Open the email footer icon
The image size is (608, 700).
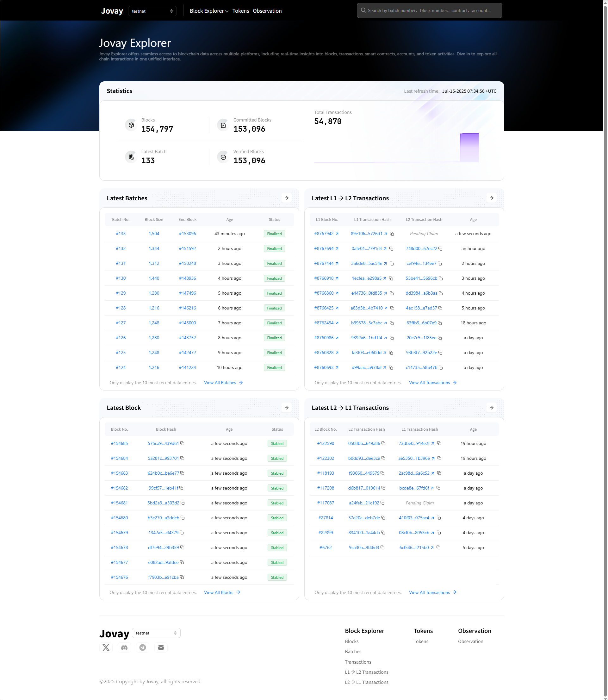coord(161,647)
